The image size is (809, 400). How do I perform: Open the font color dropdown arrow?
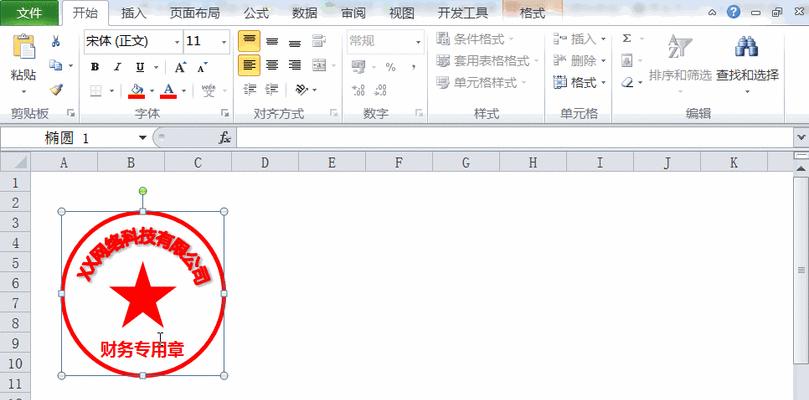[x=184, y=91]
